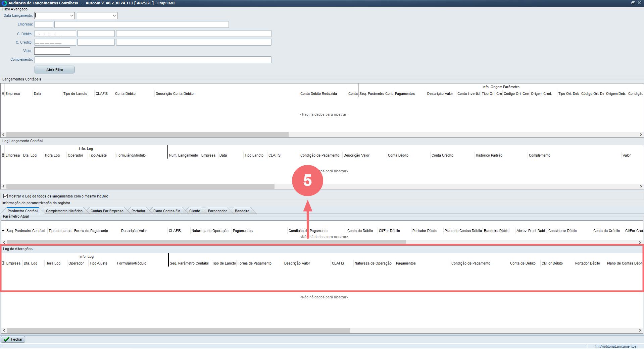644x349 pixels.
Task: Open the Bandeira tab
Action: click(x=242, y=211)
